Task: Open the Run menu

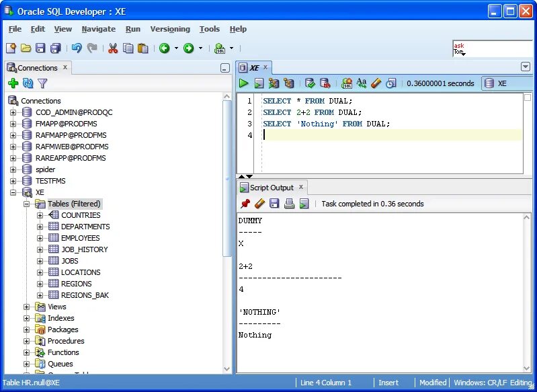Action: (x=133, y=29)
